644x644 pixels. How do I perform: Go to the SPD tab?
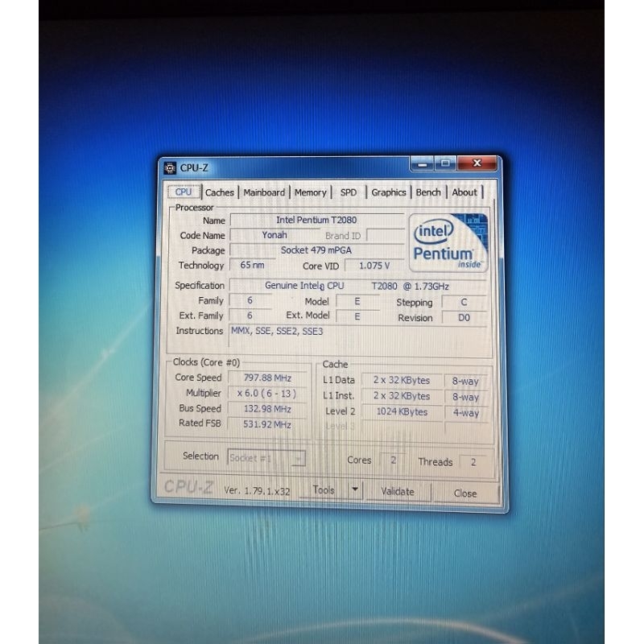349,192
